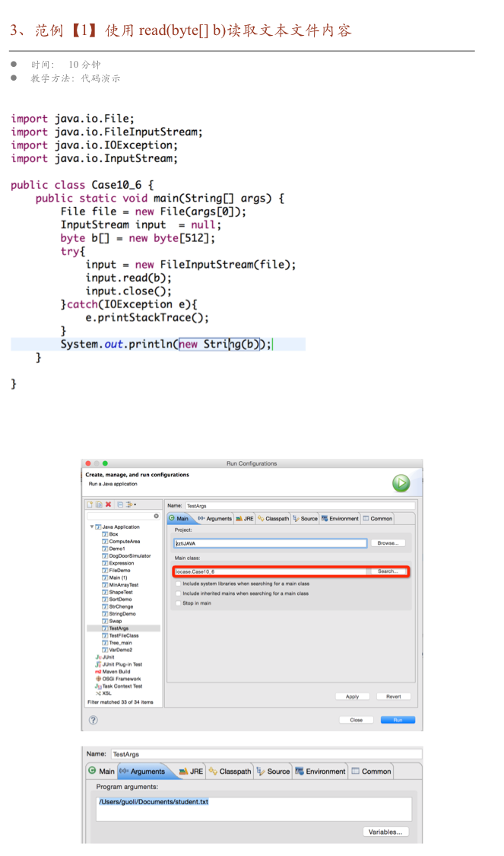Click the Variables... button under Program arguments

(385, 832)
